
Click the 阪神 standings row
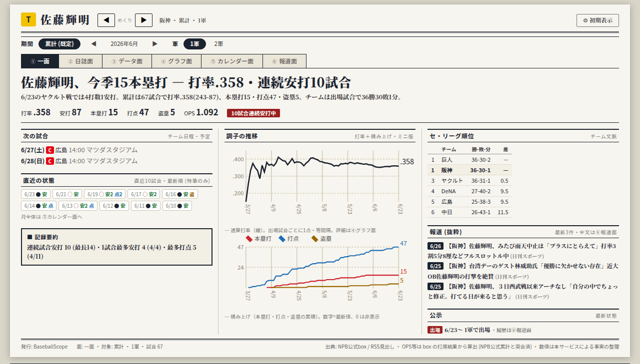tap(469, 170)
